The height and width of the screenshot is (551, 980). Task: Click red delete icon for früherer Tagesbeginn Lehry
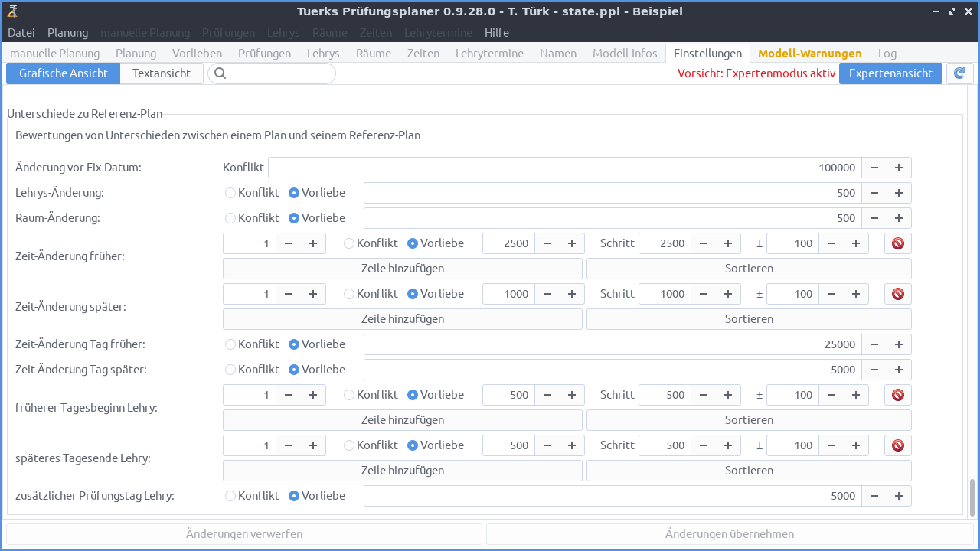coord(898,395)
